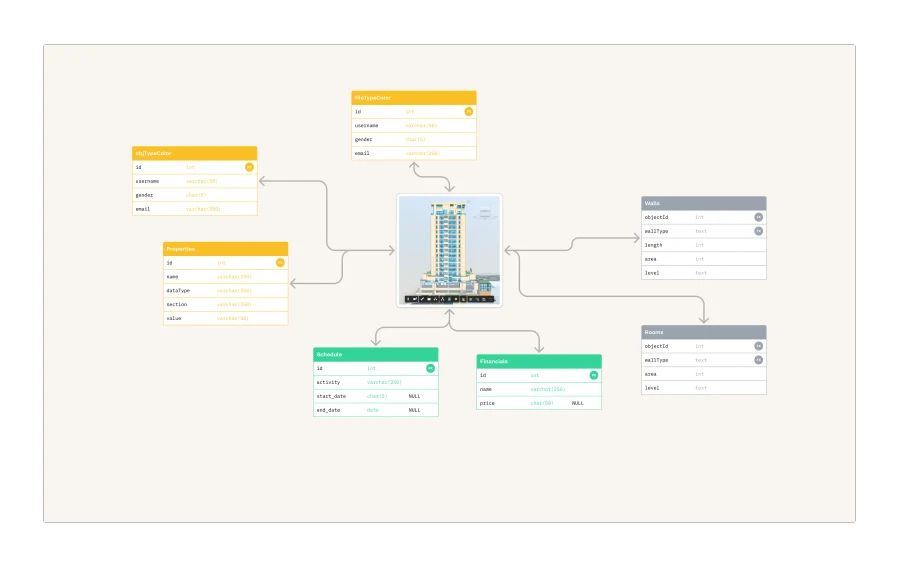Image resolution: width=900 pixels, height=567 pixels.
Task: Select the Properties table header
Action: (226, 248)
